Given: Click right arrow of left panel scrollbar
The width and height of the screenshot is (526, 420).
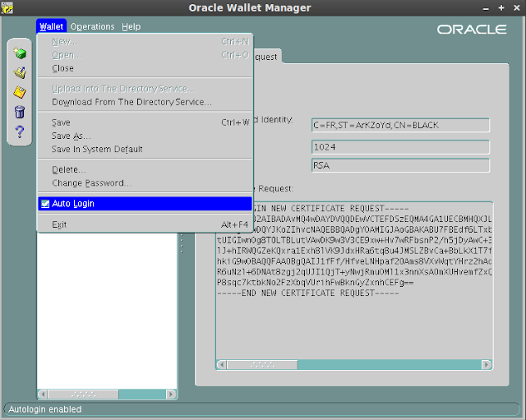Looking at the screenshot, I should point(171,395).
